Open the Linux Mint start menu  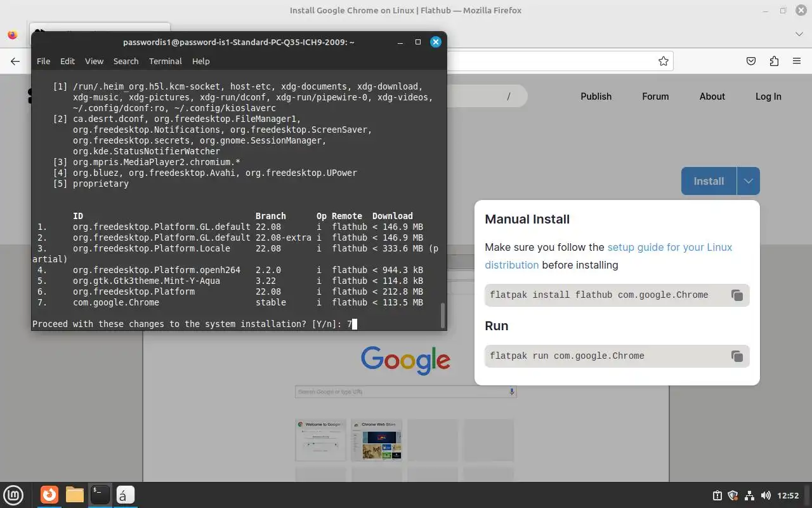click(13, 495)
